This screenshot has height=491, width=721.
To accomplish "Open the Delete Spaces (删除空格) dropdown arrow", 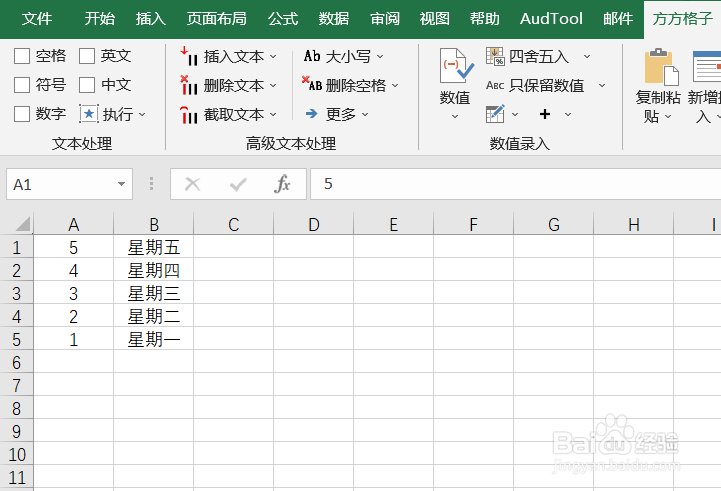I will 395,85.
